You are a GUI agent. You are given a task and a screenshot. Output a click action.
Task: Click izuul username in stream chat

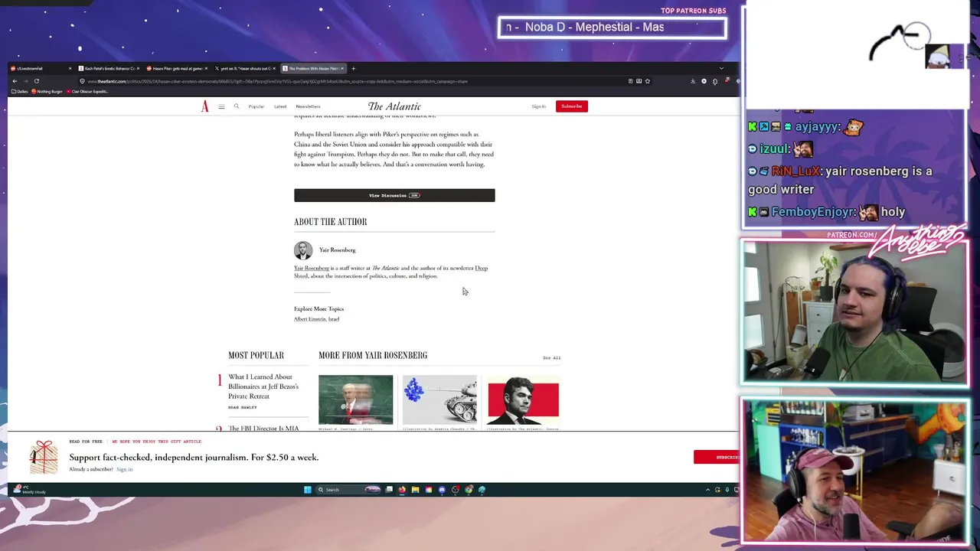click(775, 149)
